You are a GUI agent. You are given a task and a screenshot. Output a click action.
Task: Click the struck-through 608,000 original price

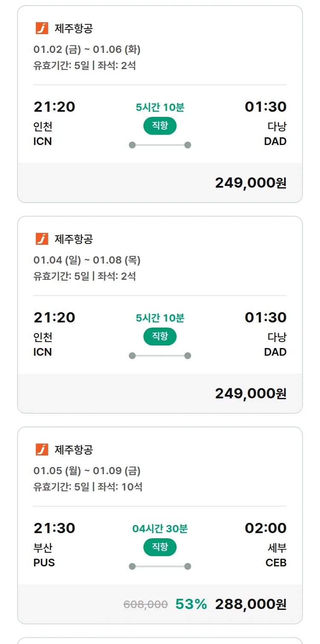[x=145, y=604]
